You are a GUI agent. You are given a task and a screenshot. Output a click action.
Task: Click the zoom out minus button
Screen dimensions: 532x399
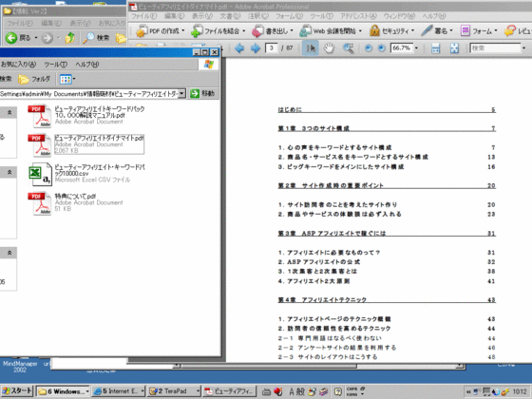click(369, 48)
